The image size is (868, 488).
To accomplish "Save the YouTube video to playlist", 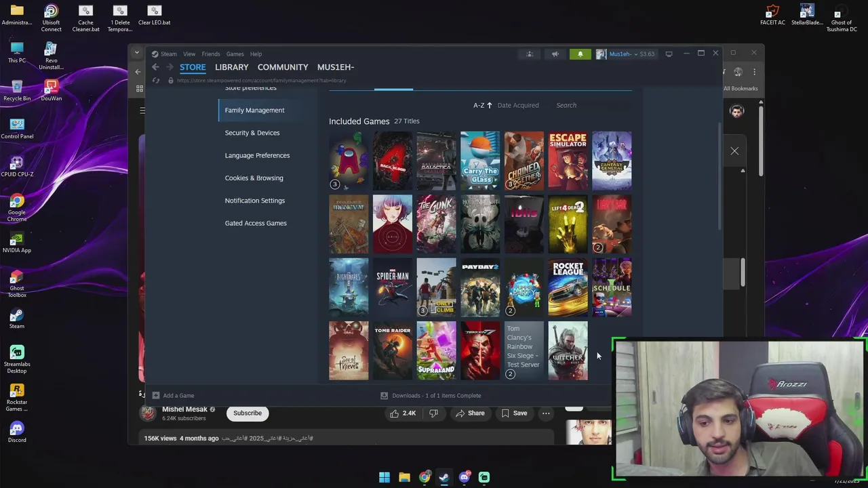I will coord(514,413).
